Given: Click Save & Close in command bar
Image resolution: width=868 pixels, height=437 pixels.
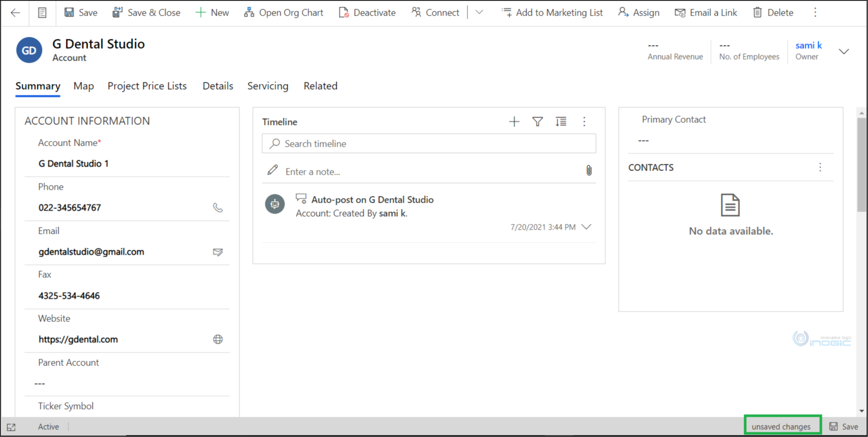Looking at the screenshot, I should 146,12.
